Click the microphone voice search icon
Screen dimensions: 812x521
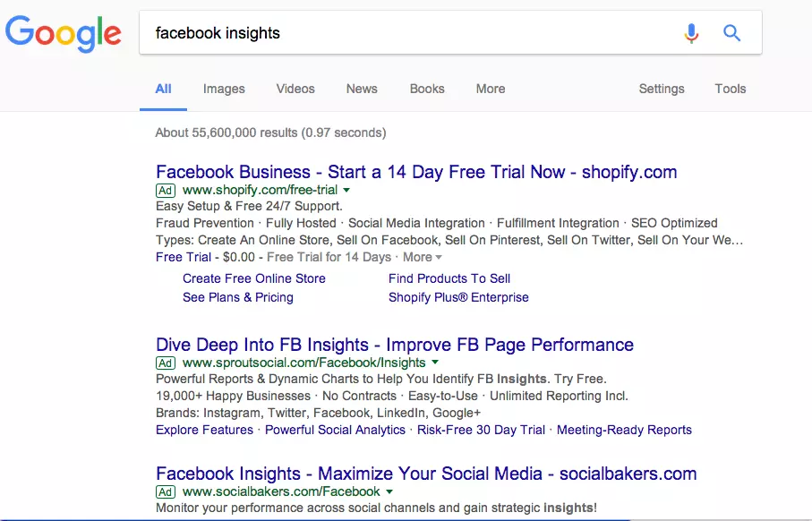(691, 33)
